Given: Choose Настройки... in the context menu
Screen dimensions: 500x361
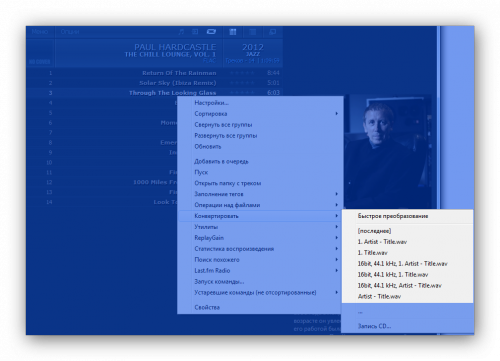Looking at the screenshot, I should point(260,103).
